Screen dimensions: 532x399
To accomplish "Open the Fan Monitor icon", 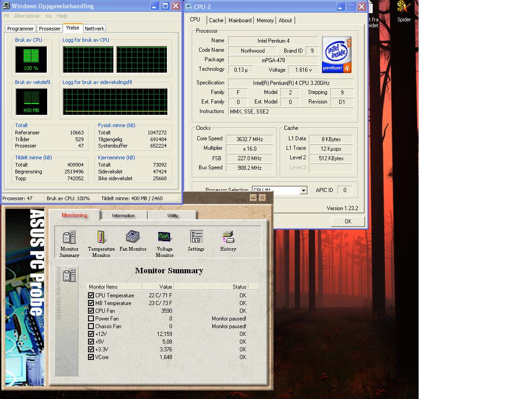I will pos(133,241).
